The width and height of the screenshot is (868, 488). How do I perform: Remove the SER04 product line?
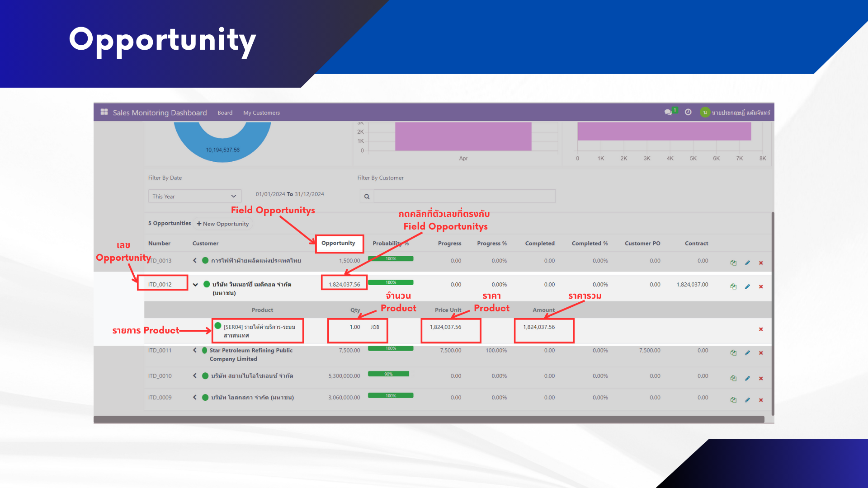pyautogui.click(x=761, y=329)
